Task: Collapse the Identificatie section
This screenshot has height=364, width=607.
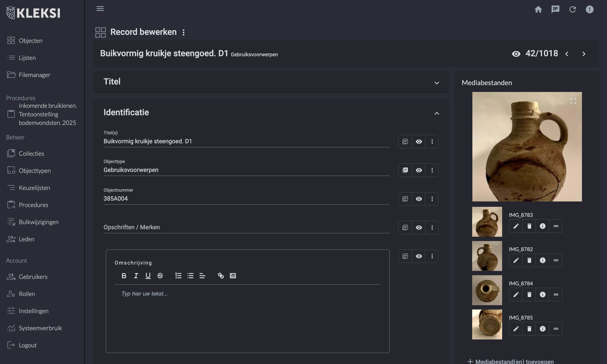Action: [437, 113]
